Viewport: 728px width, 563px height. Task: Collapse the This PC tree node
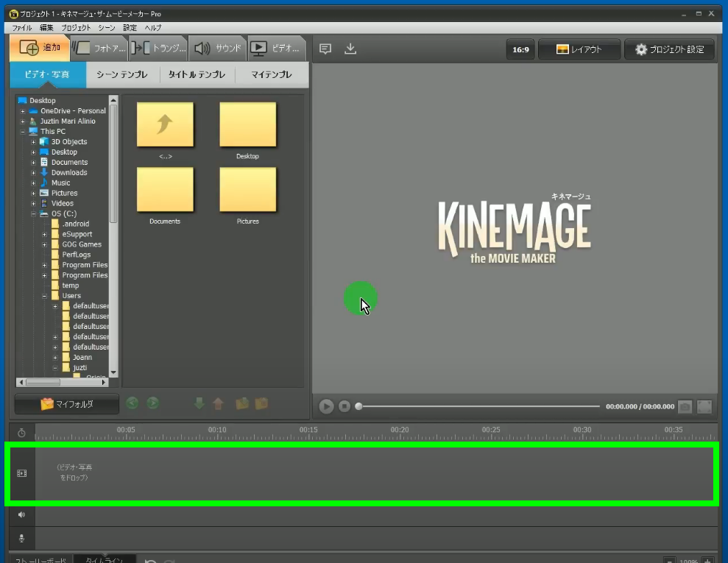pyautogui.click(x=23, y=132)
